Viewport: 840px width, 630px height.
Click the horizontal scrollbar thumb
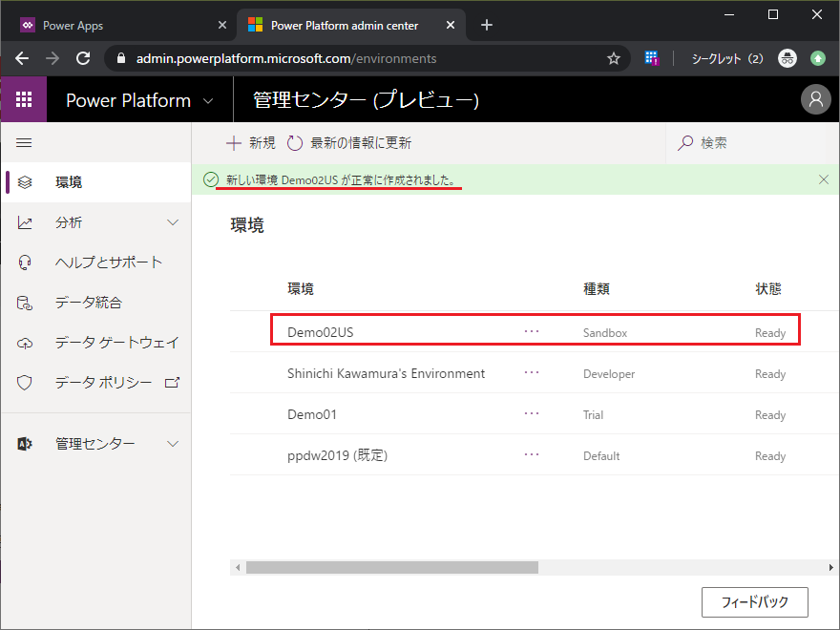point(392,567)
